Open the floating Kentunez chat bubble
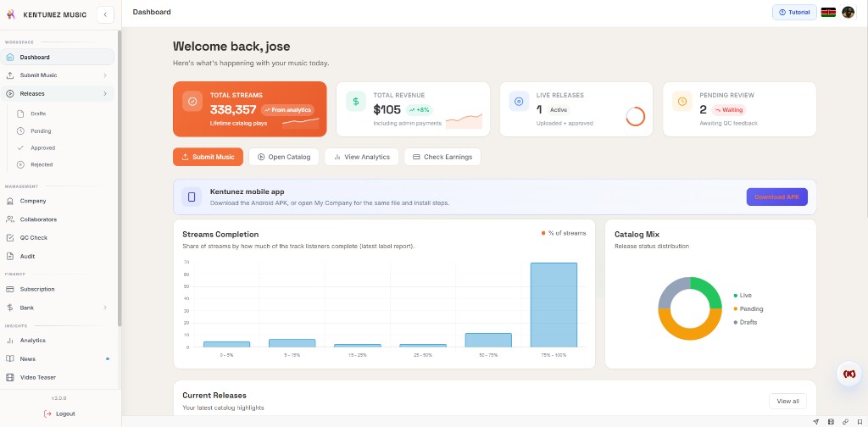This screenshot has height=427, width=868. point(849,374)
